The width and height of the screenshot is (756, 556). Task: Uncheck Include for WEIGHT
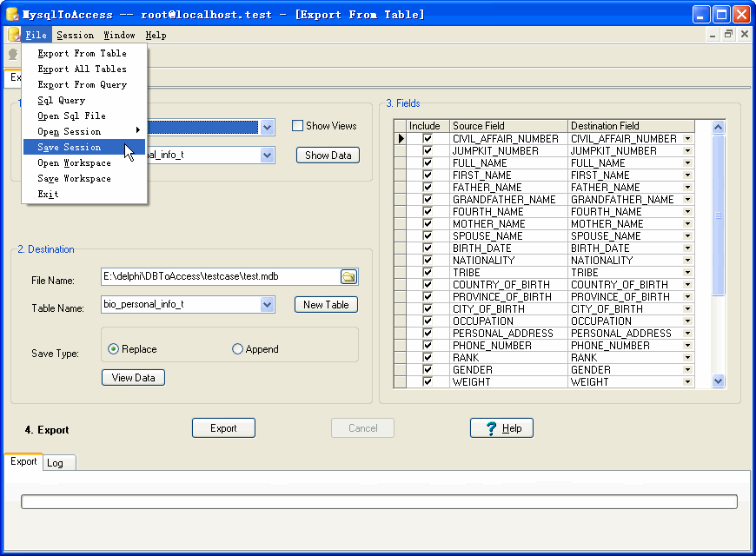tap(428, 381)
